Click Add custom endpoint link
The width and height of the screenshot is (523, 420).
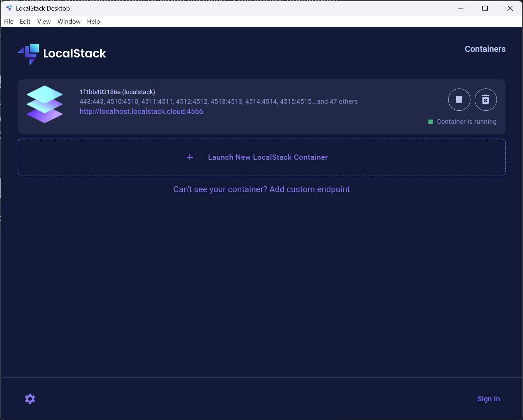(309, 189)
